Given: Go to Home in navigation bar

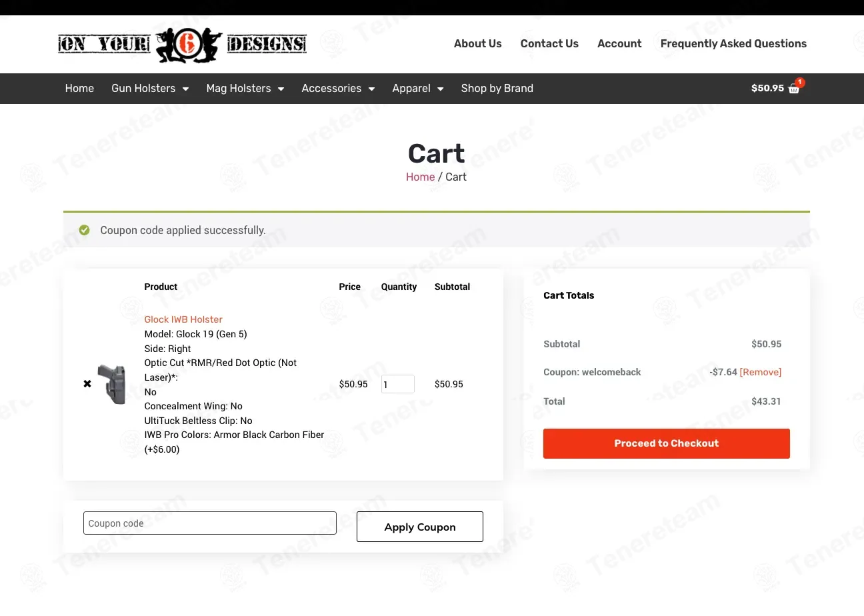Looking at the screenshot, I should pyautogui.click(x=79, y=89).
